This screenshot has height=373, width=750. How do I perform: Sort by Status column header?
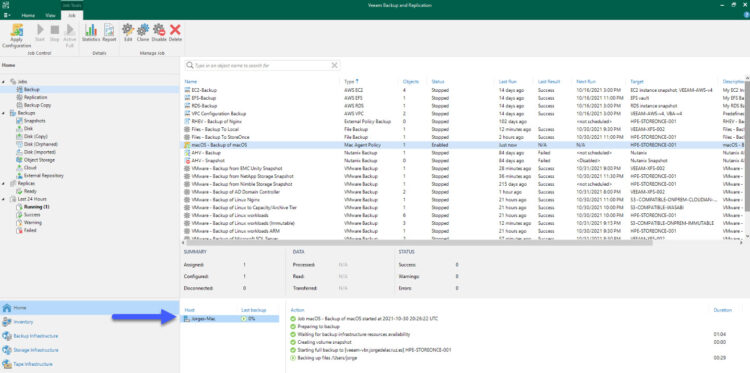pyautogui.click(x=438, y=82)
